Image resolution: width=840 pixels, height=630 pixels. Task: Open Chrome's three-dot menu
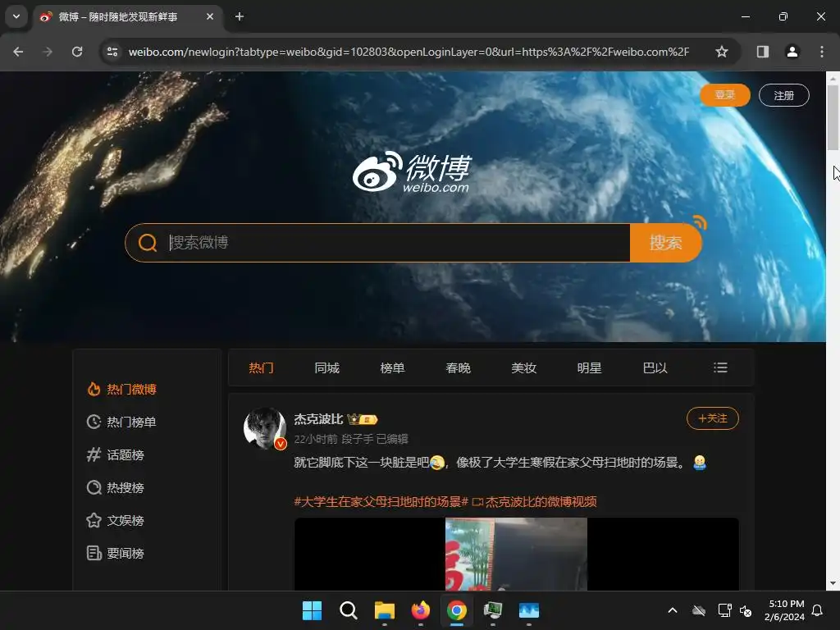pos(822,52)
